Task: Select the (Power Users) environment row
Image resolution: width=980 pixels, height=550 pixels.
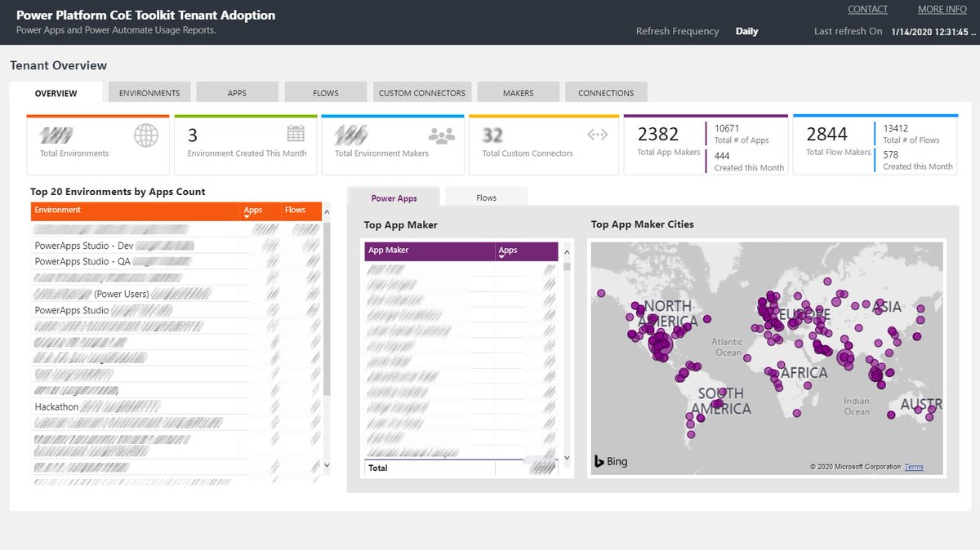Action: click(176, 294)
